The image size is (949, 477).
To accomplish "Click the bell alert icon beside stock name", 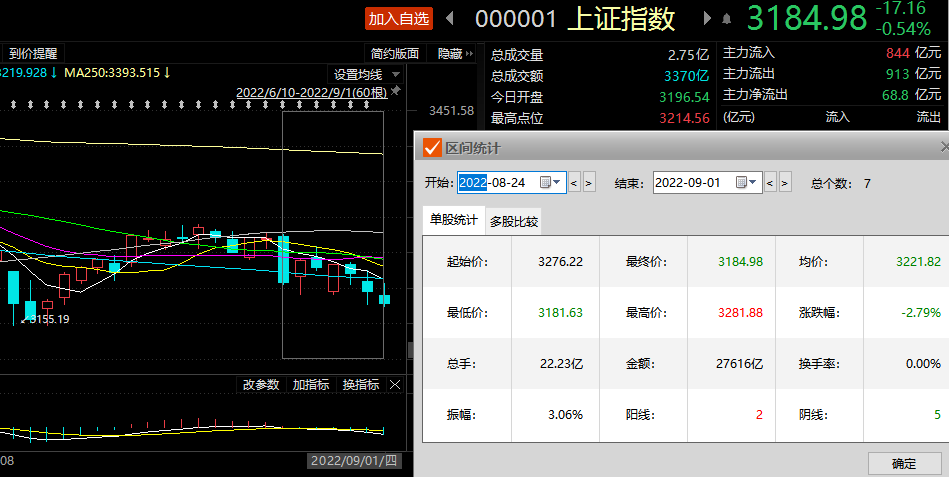I will (726, 19).
